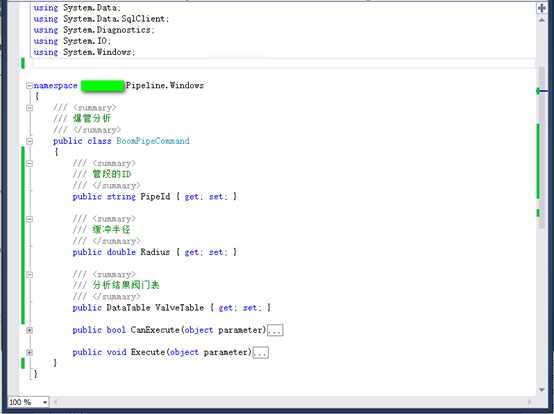Click Pipeline.Windows namespace text
The image size is (554, 414).
coord(165,85)
